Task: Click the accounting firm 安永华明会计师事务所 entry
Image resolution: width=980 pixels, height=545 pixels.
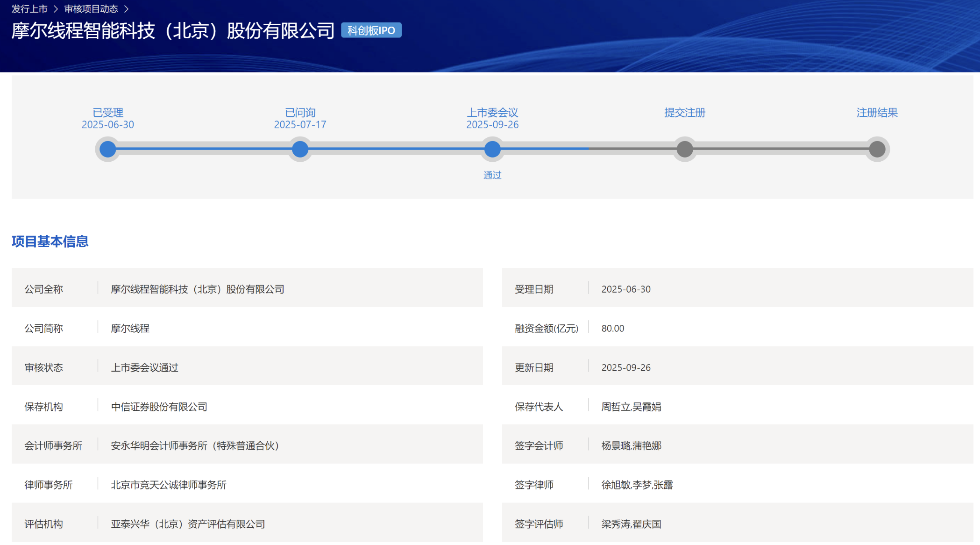Action: pyautogui.click(x=194, y=445)
